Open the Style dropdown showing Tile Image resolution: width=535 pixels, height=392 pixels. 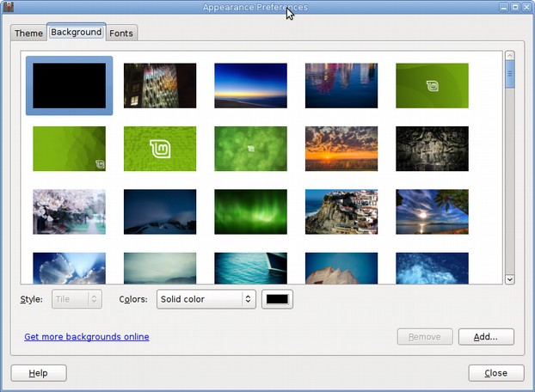[77, 299]
